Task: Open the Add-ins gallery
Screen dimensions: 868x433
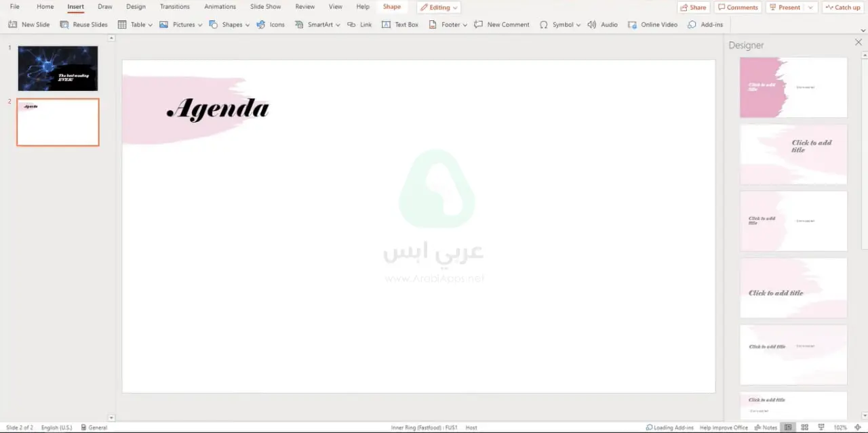Action: [705, 24]
